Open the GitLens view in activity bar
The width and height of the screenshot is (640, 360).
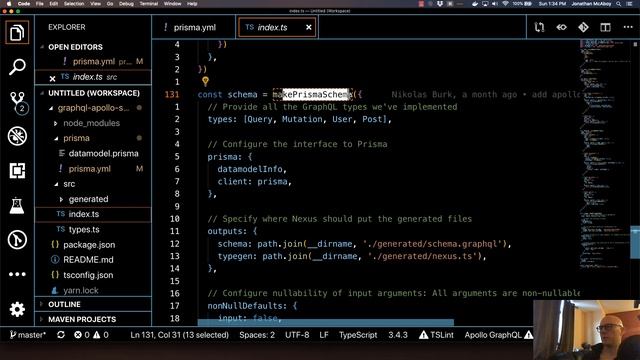[x=17, y=240]
